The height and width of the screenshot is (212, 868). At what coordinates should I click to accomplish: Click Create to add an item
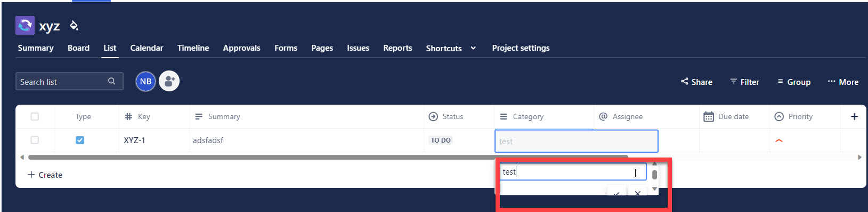click(x=45, y=175)
